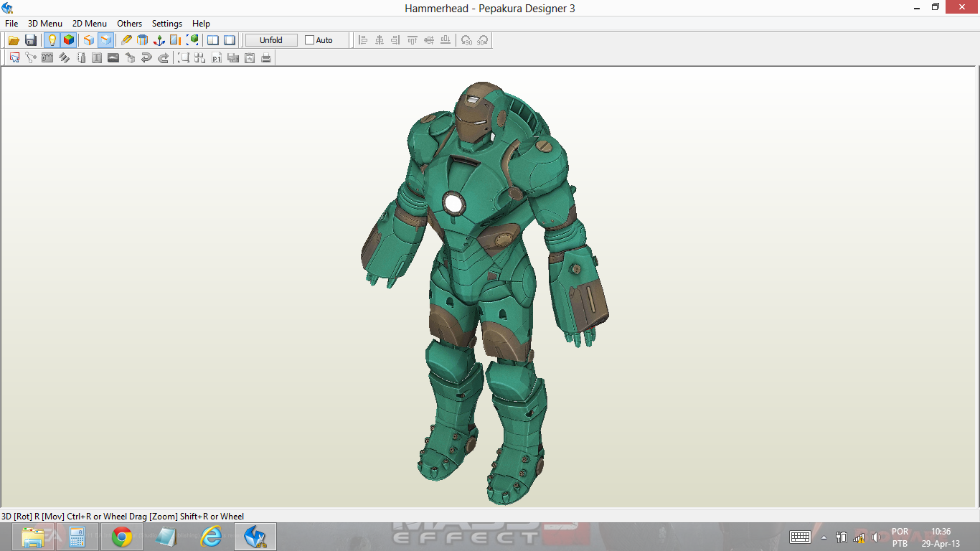Switch to the split two-pane window layout
Viewport: 980px width, 551px height.
click(213, 40)
